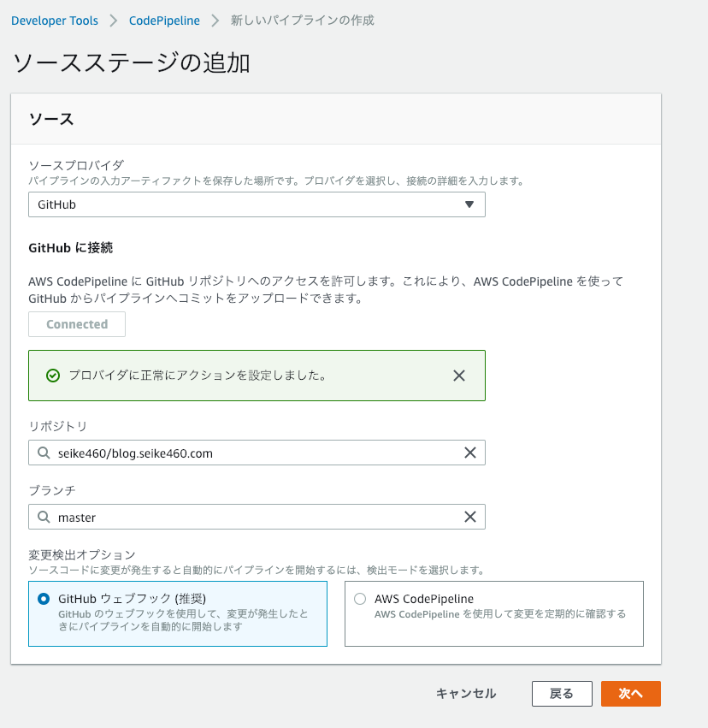Click 戻る to go back

[562, 694]
